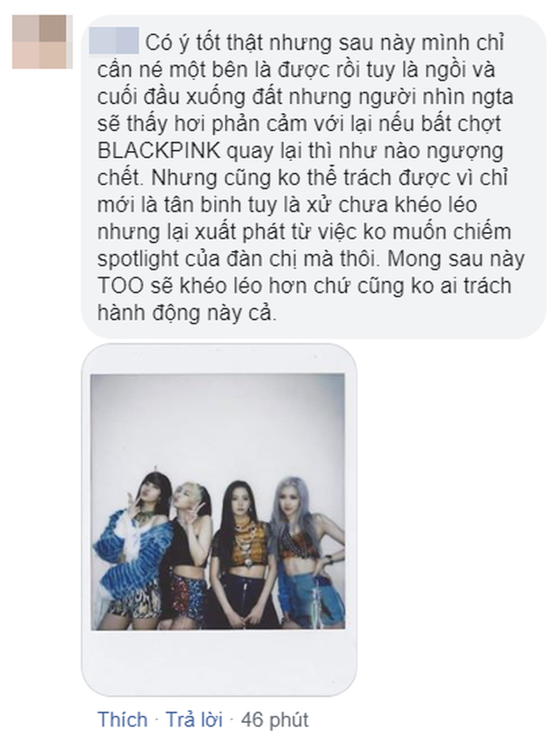
Task: Click the grey wall background above the group
Action: click(218, 421)
